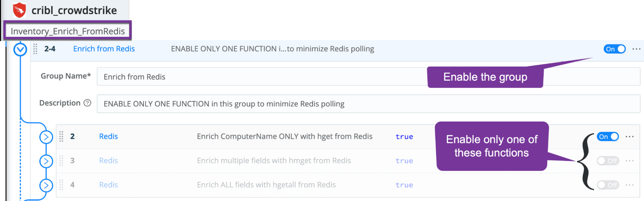The width and height of the screenshot is (644, 201).
Task: Enable the hgetall Redis function 4
Action: coord(608,185)
